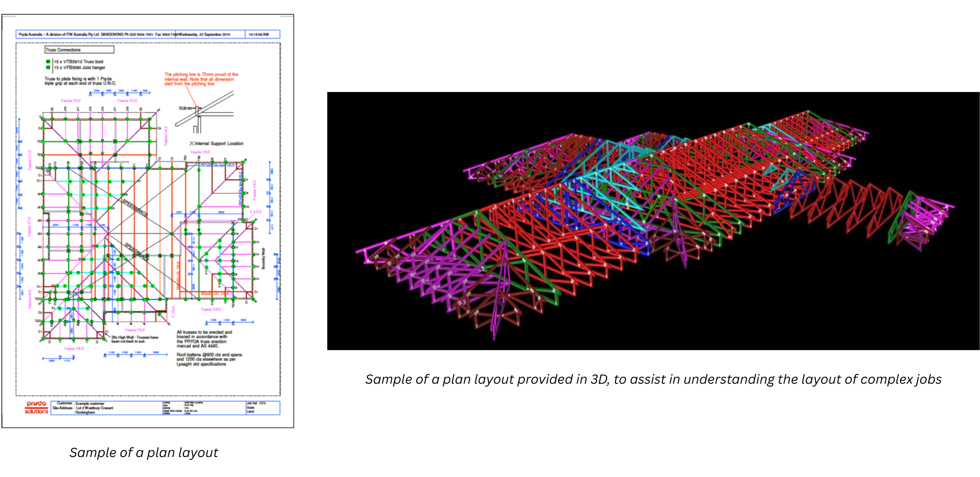
Task: Click the Truss boot legend green marker
Action: [48, 62]
